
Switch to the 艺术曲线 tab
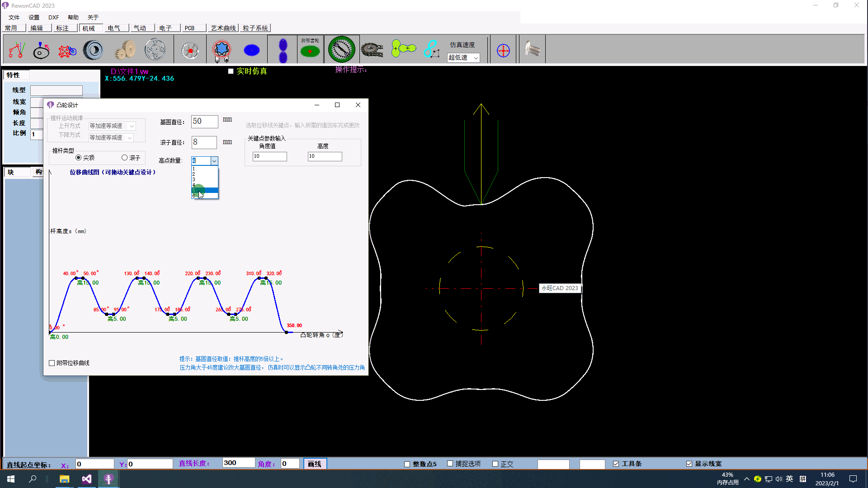coord(223,28)
